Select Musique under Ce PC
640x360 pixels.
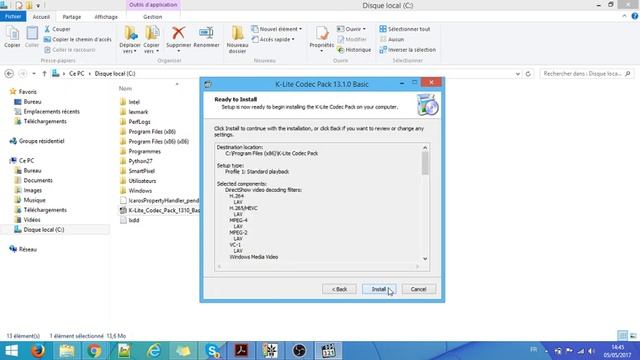[34, 200]
